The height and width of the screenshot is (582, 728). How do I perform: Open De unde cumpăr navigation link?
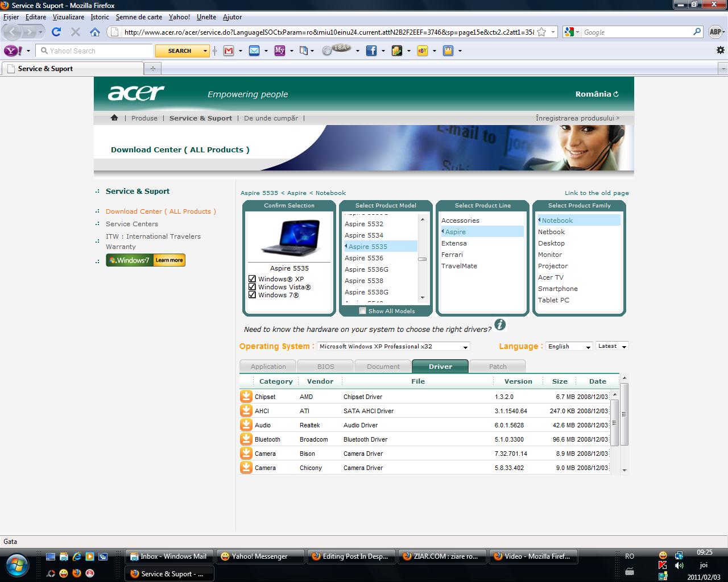point(271,118)
